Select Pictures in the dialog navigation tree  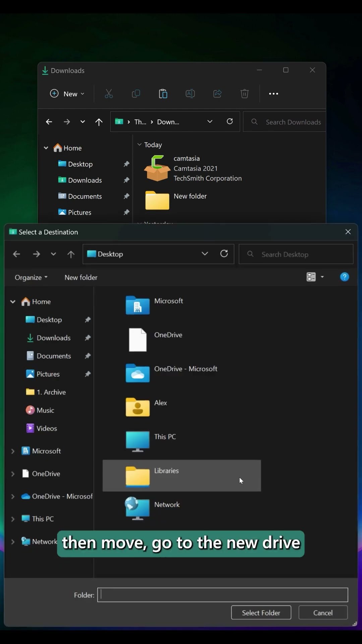43,374
